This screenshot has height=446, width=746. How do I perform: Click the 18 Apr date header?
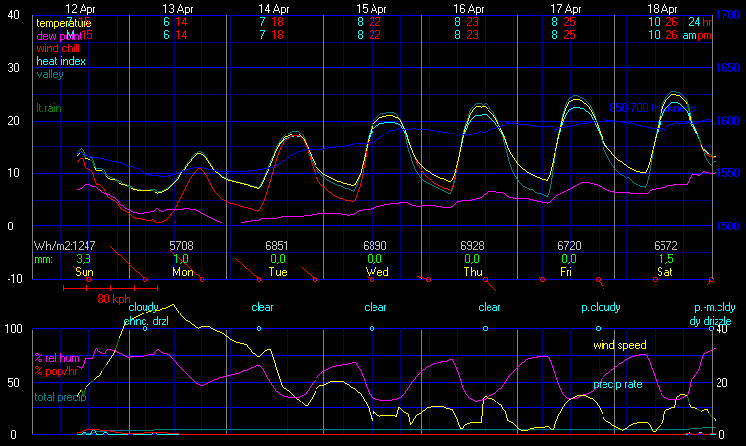664,7
